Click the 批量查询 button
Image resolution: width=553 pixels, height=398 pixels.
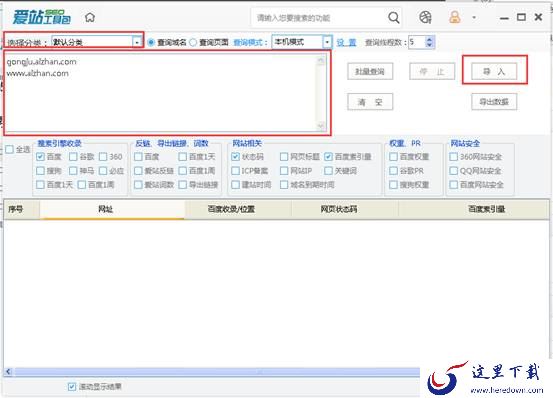370,72
